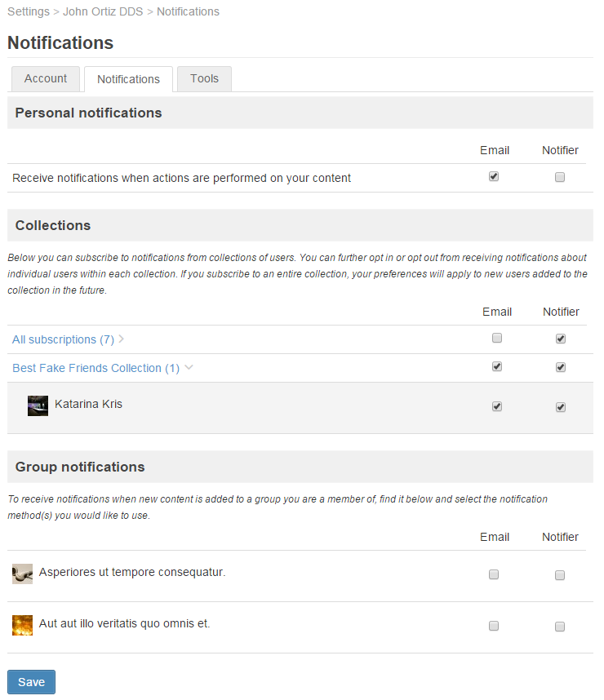604x700 pixels.
Task: Open All subscriptions (7) link
Action: (x=63, y=339)
